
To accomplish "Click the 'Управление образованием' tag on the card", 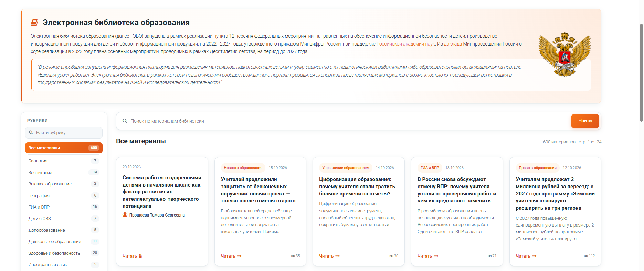I will coord(346,168).
